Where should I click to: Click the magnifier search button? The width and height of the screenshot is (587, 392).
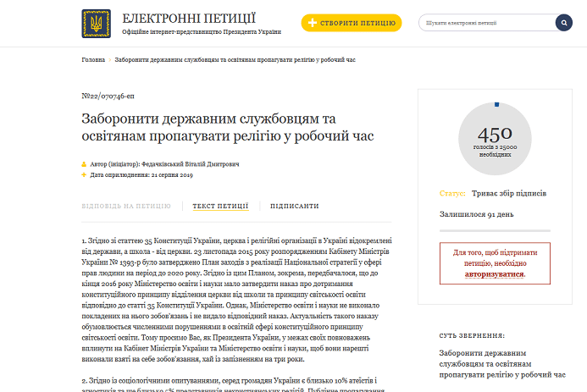[x=564, y=23]
